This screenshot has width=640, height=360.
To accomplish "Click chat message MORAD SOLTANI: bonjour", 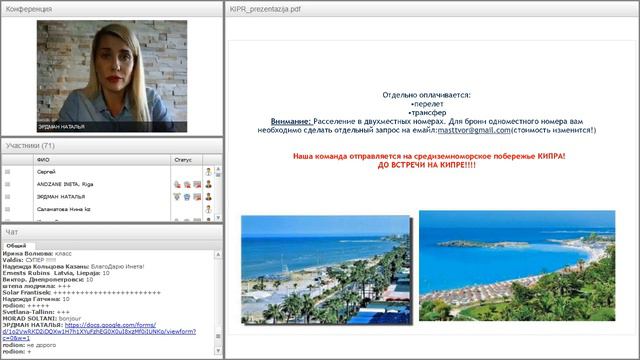I will coord(42,318).
